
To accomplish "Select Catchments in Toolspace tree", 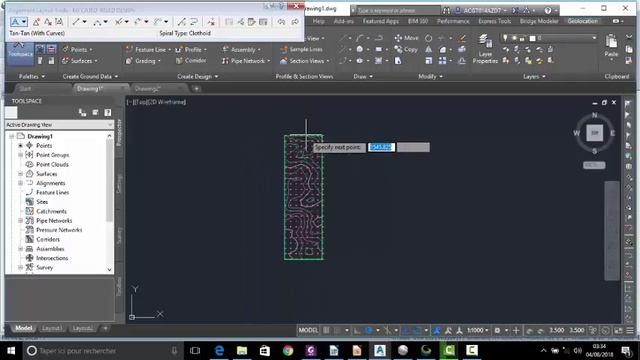I will point(51,211).
